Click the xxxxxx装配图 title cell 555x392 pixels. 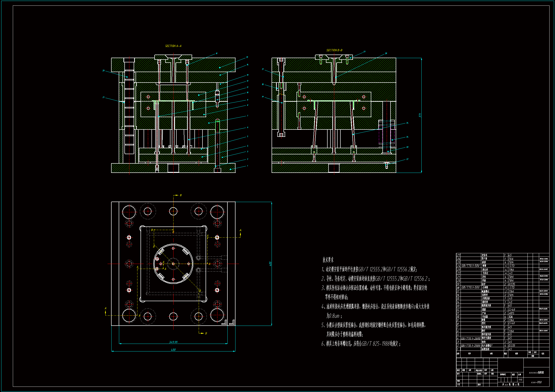click(536, 373)
